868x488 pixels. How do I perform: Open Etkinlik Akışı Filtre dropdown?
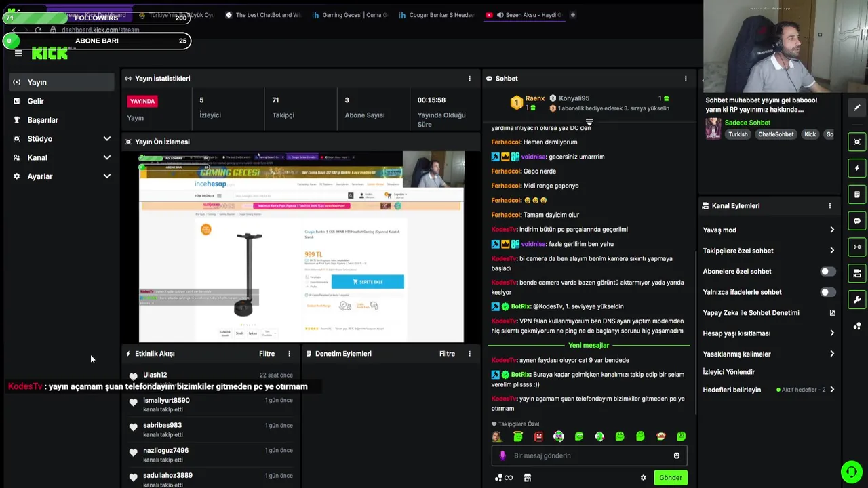(x=267, y=354)
